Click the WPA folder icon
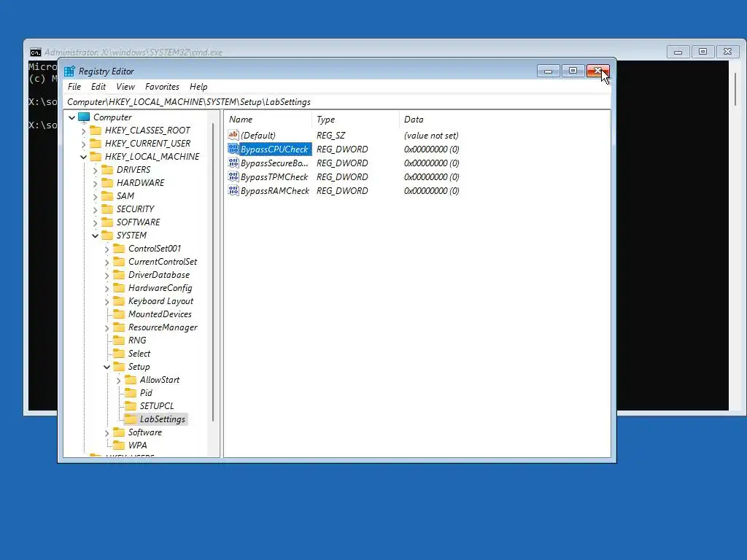Image resolution: width=747 pixels, height=560 pixels. click(119, 446)
